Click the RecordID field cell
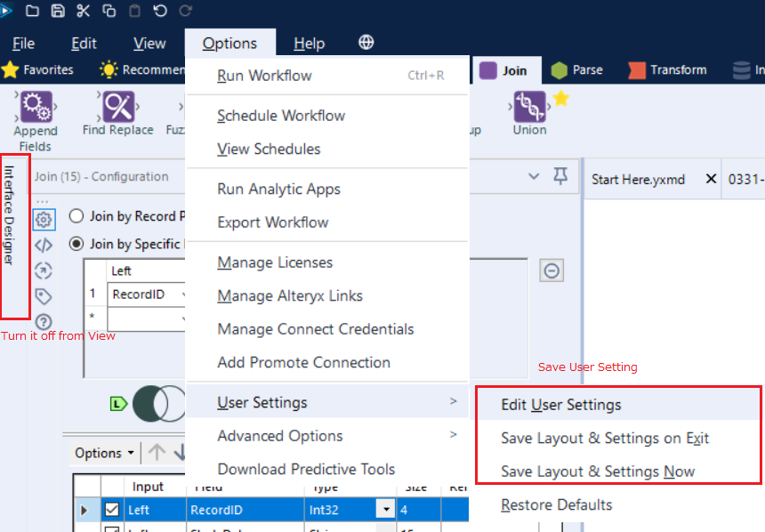Image resolution: width=765 pixels, height=532 pixels. [245, 510]
